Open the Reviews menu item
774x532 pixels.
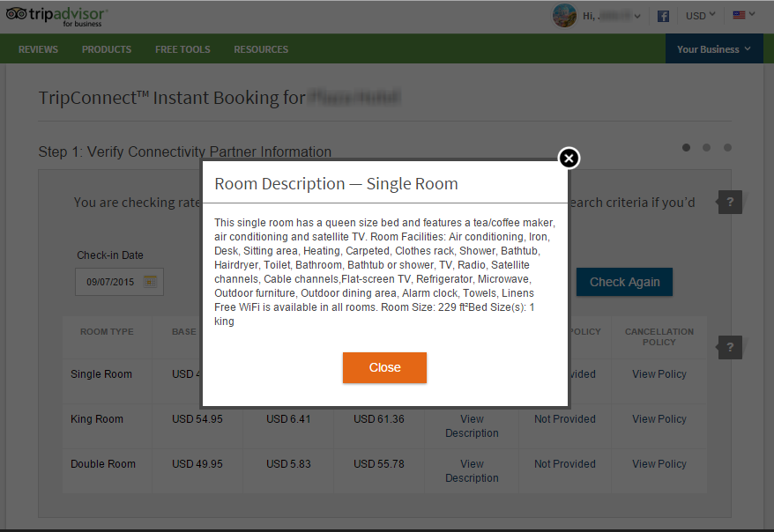(38, 49)
